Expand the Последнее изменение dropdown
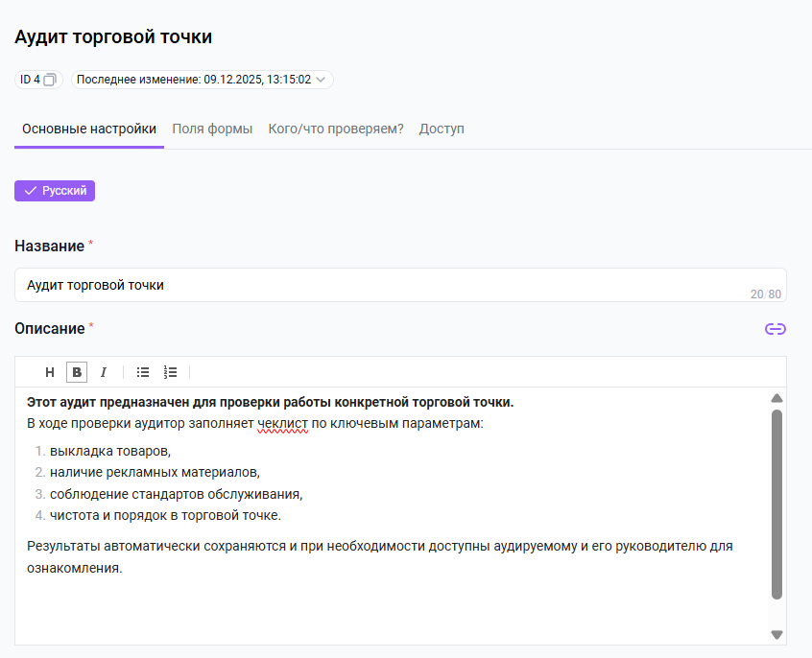Screen dimensions: 812x658 [x=321, y=80]
